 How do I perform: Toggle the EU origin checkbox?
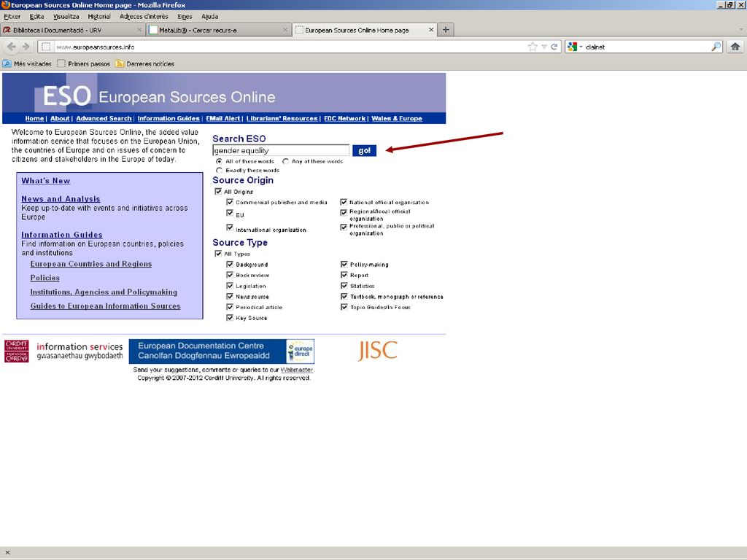coord(230,213)
